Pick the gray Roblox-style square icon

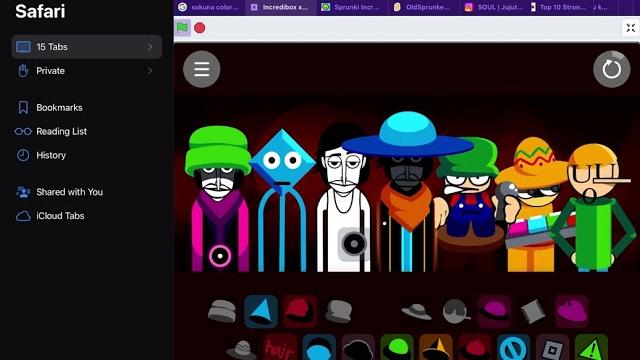552,347
